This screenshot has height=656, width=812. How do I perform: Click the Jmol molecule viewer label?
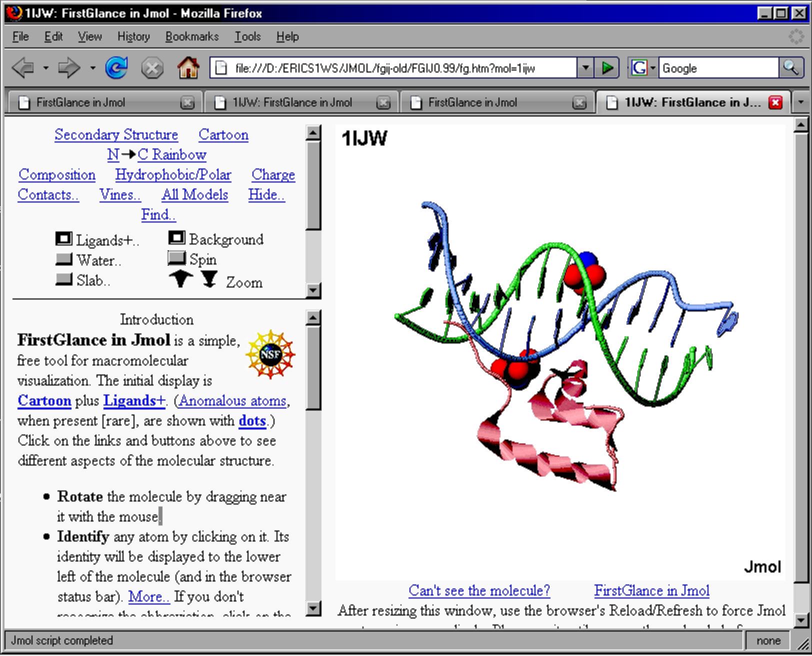point(762,567)
